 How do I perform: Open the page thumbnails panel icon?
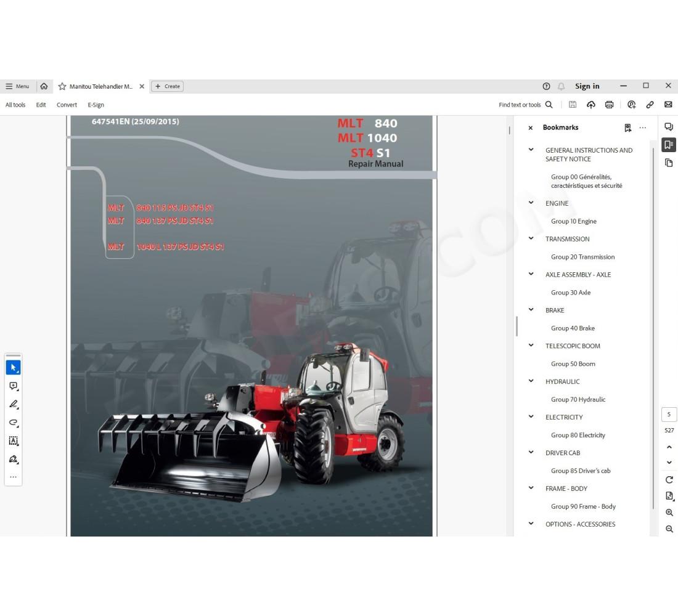669,163
